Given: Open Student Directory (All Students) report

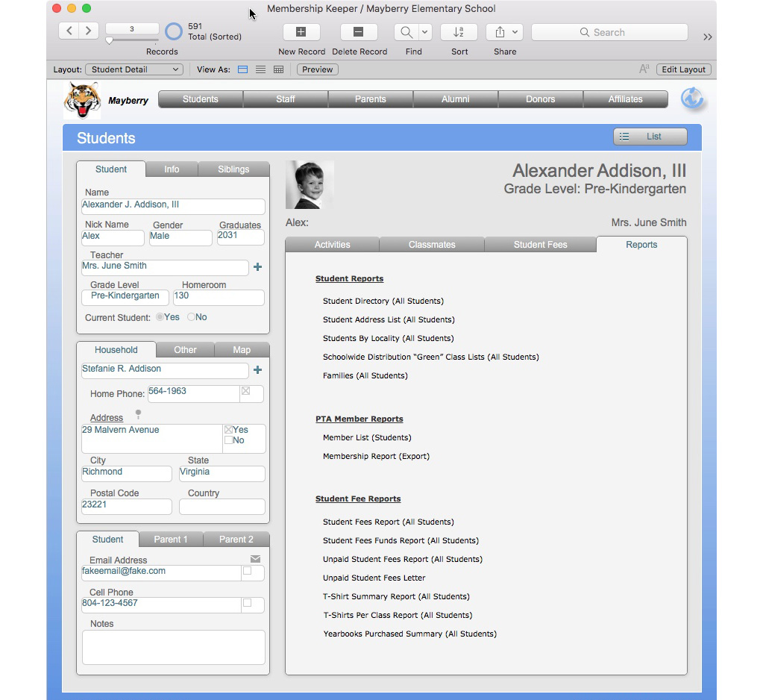Looking at the screenshot, I should pyautogui.click(x=383, y=301).
